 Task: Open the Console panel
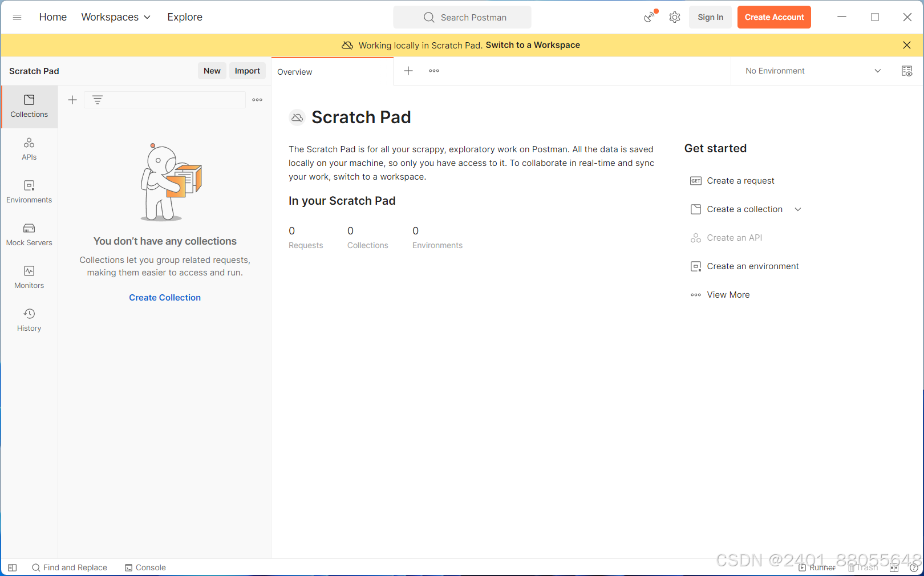145,567
